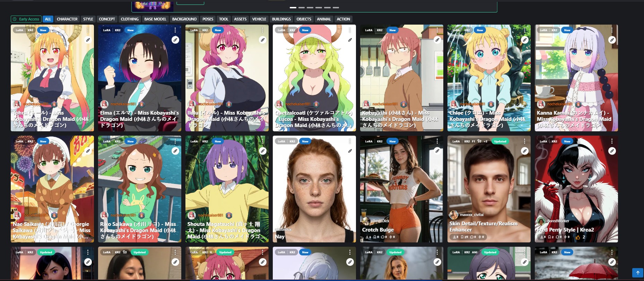Open the three-dot menu on the Kobayashi card
The width and height of the screenshot is (644, 281).
(x=437, y=30)
